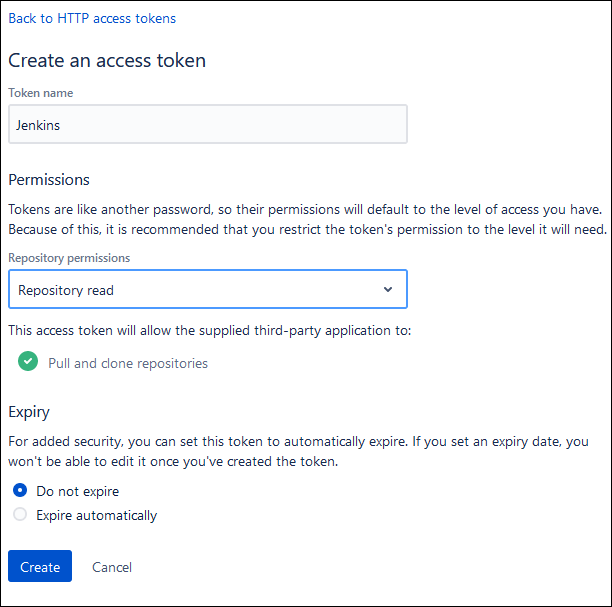Click the Pull and clone repositories text
Screen dimensions: 612x607
click(128, 363)
